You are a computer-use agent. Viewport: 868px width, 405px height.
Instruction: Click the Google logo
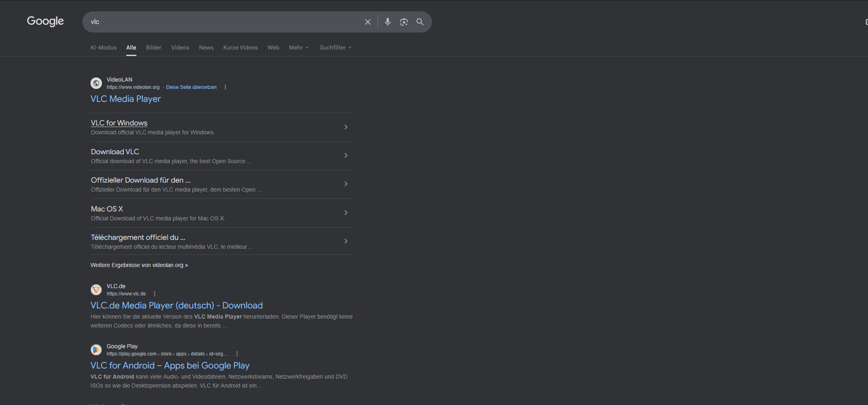click(45, 21)
